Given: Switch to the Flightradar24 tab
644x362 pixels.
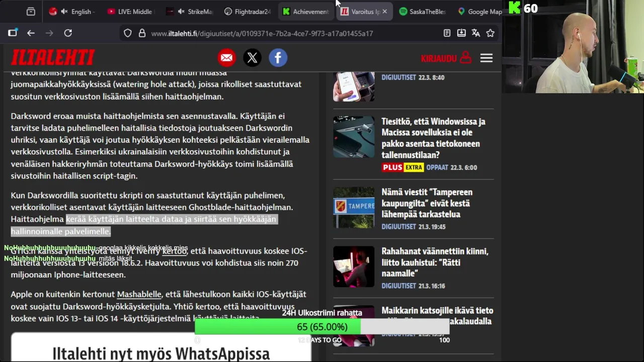Looking at the screenshot, I should 247,12.
